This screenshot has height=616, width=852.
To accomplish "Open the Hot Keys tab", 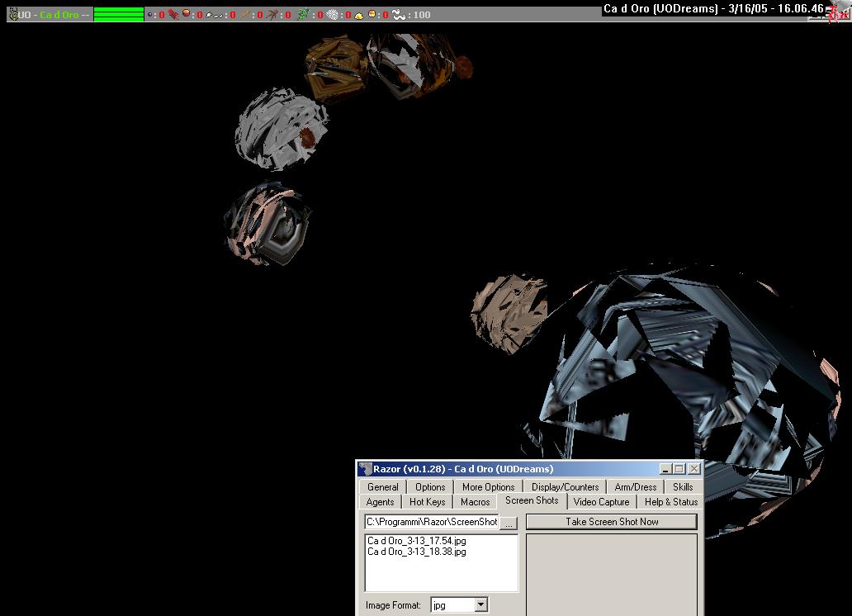I will (x=427, y=502).
